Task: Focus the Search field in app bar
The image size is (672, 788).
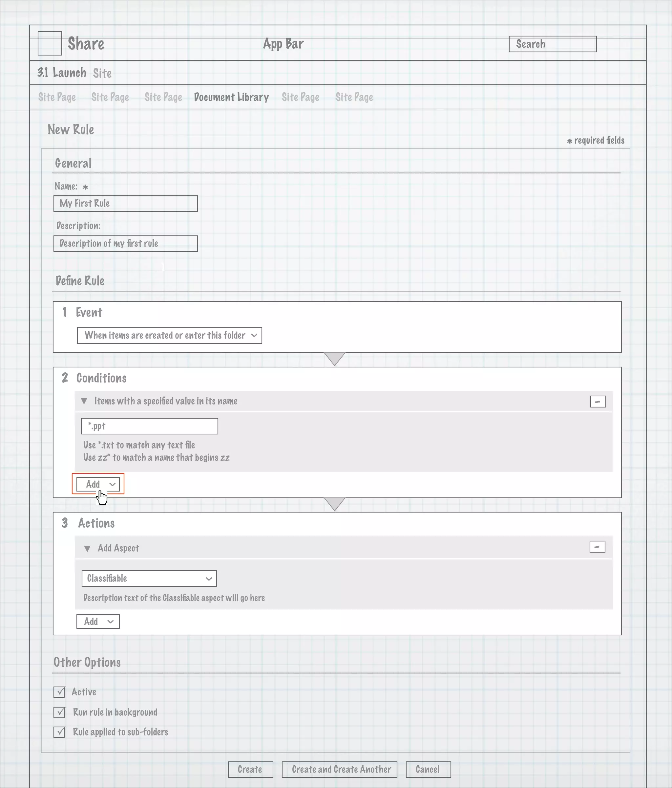Action: tap(552, 44)
